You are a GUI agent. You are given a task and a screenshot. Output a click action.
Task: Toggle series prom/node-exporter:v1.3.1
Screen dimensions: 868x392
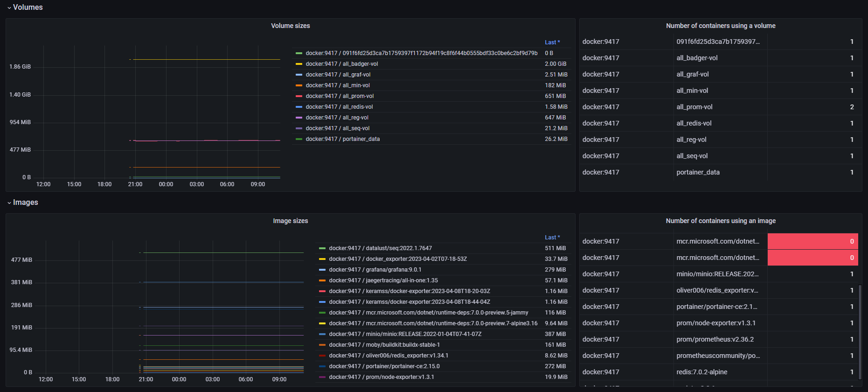pyautogui.click(x=382, y=377)
